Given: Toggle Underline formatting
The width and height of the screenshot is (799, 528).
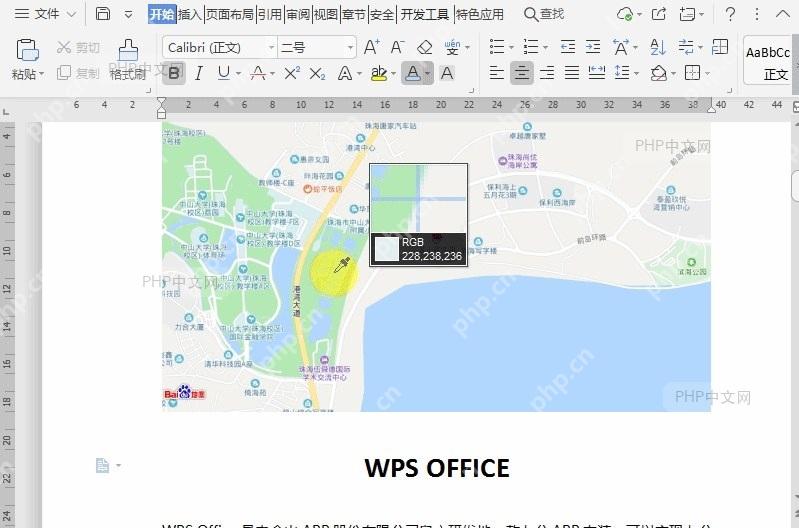Looking at the screenshot, I should click(224, 73).
